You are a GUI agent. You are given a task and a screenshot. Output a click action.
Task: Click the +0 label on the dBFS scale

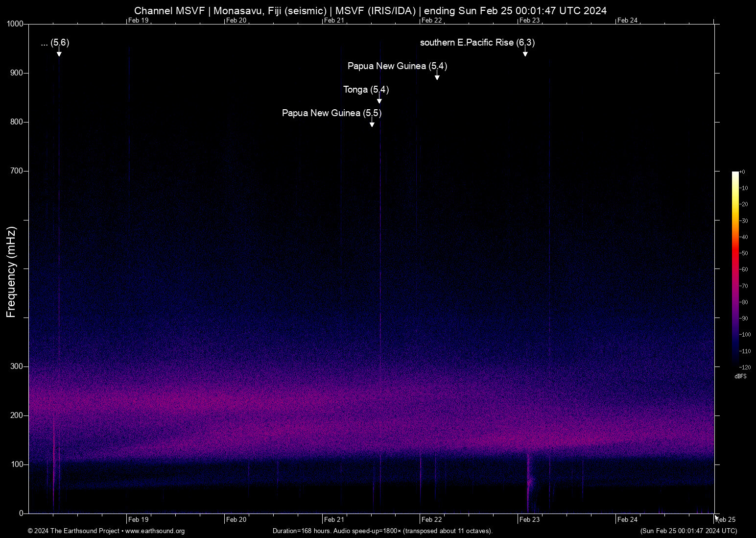point(742,172)
